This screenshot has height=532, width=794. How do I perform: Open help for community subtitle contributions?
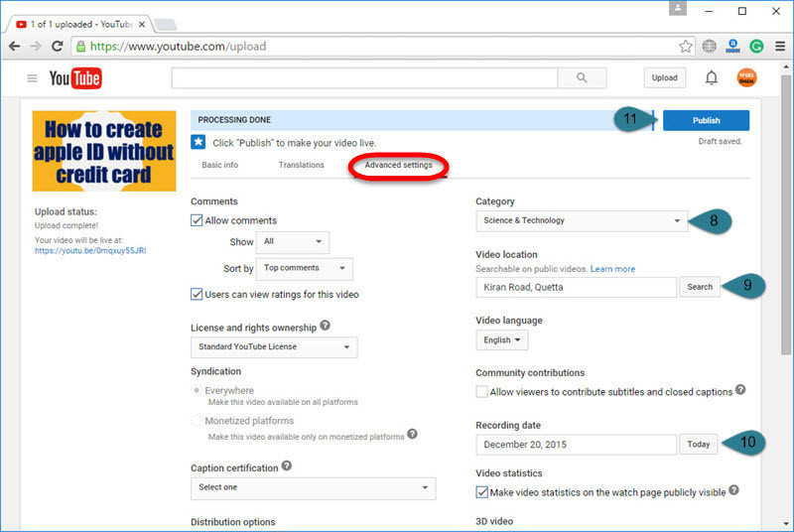740,389
